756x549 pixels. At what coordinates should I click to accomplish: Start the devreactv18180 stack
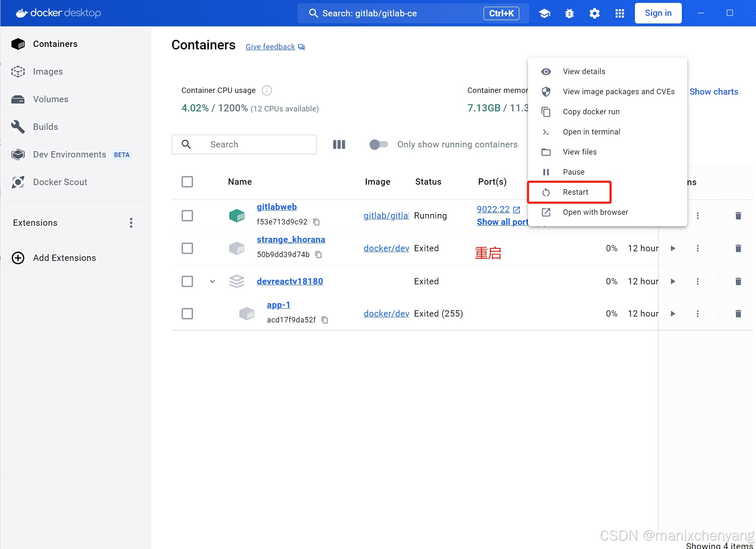673,281
